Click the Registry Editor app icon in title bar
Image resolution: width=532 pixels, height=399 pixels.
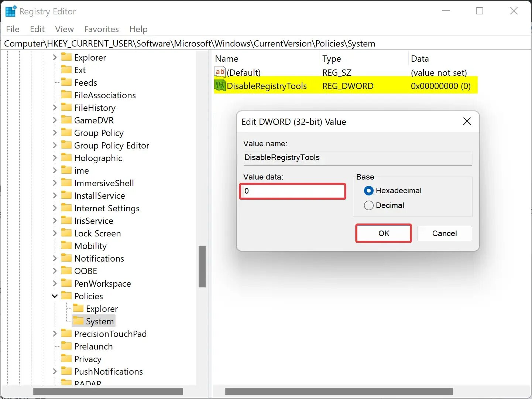(11, 11)
